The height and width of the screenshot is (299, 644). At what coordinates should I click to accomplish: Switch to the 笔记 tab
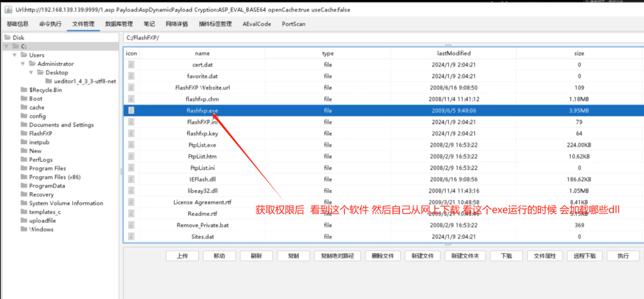149,24
